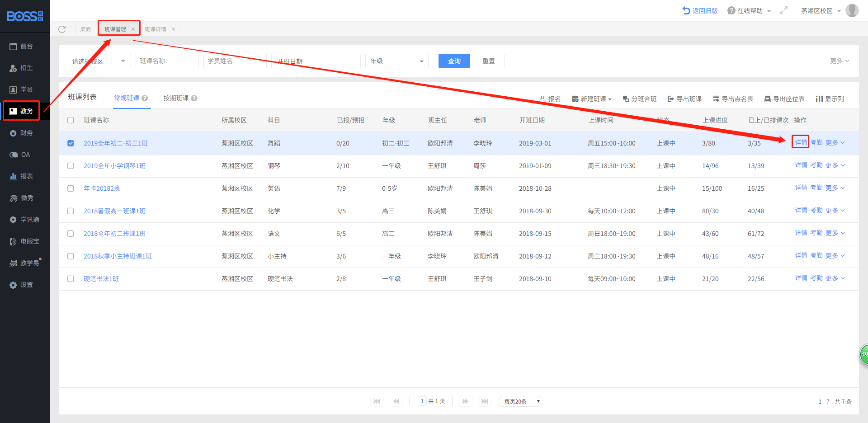The width and height of the screenshot is (868, 423).
Task: Click 导出点名表 in the toolbar
Action: point(733,99)
